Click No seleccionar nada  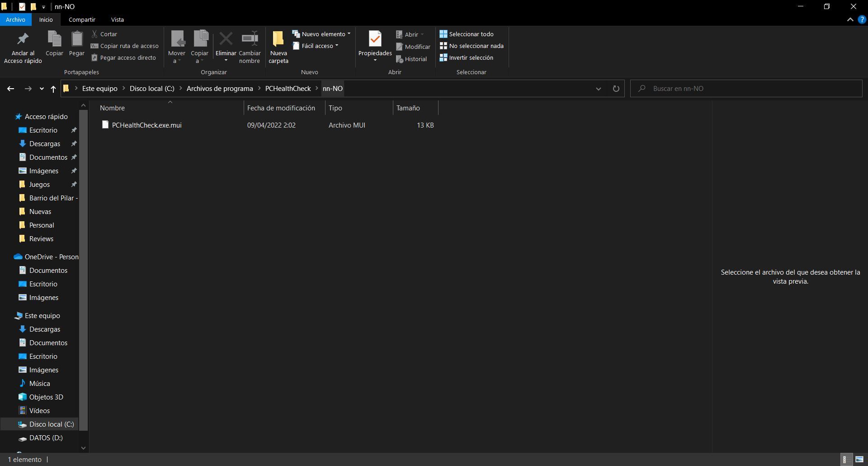click(472, 46)
